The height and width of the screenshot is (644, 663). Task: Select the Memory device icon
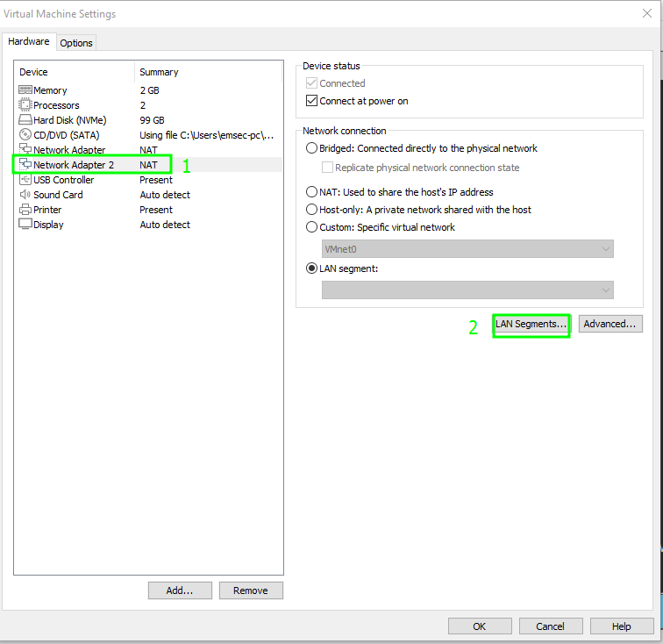click(25, 90)
